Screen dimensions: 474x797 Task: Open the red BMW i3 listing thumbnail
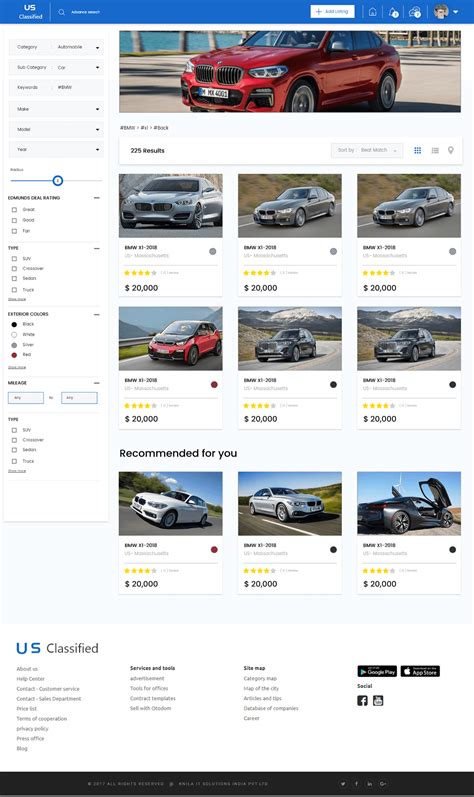click(x=171, y=339)
